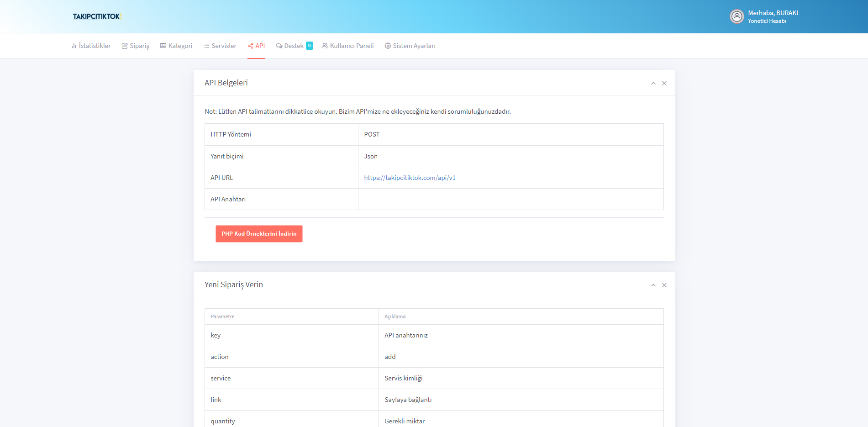Collapse the Yeni Sipariş Verin panel
Screen dimensions: 868x427
(x=653, y=285)
